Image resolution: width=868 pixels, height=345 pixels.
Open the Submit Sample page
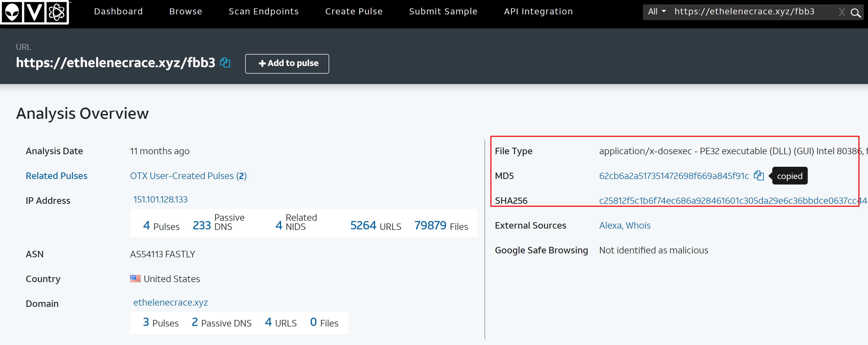click(x=443, y=11)
